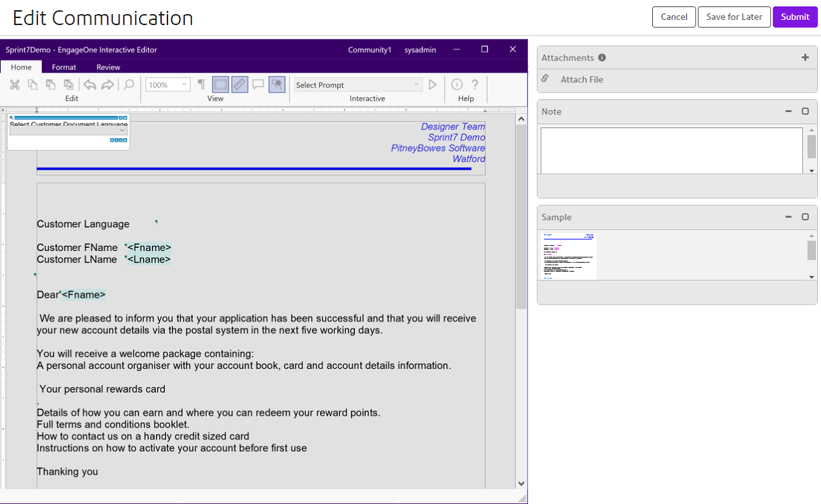821x504 pixels.
Task: Toggle paragraph marks display
Action: point(202,84)
